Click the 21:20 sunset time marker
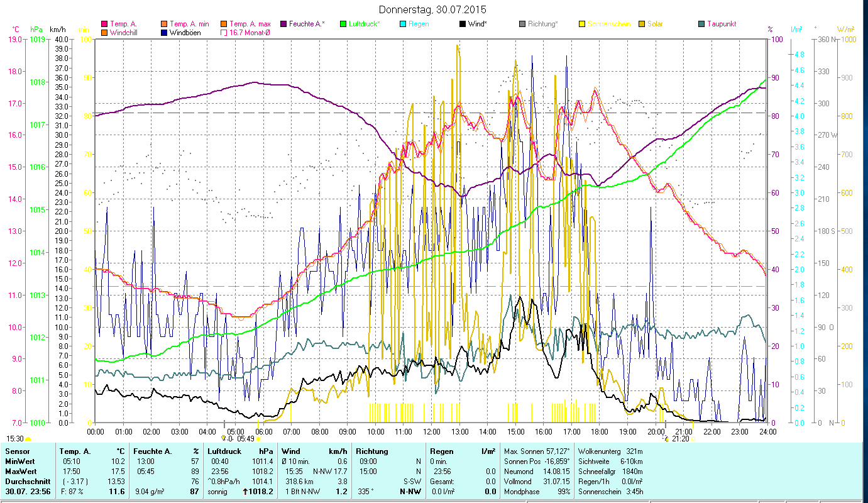The width and height of the screenshot is (868, 503). (680, 439)
